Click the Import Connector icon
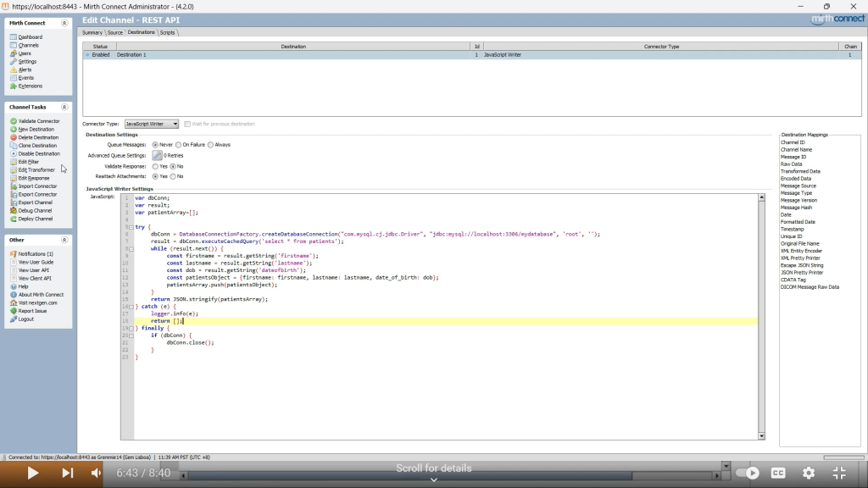Image resolution: width=868 pixels, height=488 pixels. [x=14, y=186]
